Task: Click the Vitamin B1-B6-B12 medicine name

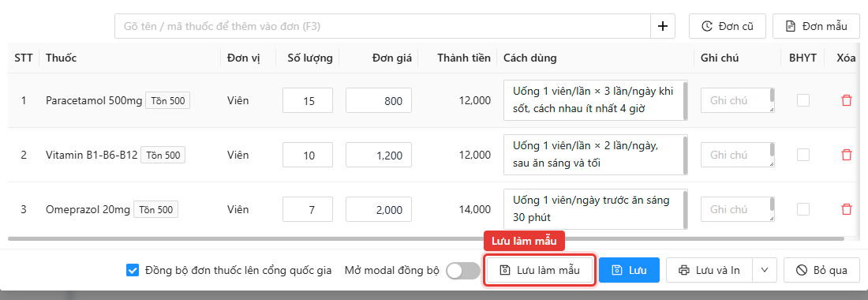Action: click(92, 155)
